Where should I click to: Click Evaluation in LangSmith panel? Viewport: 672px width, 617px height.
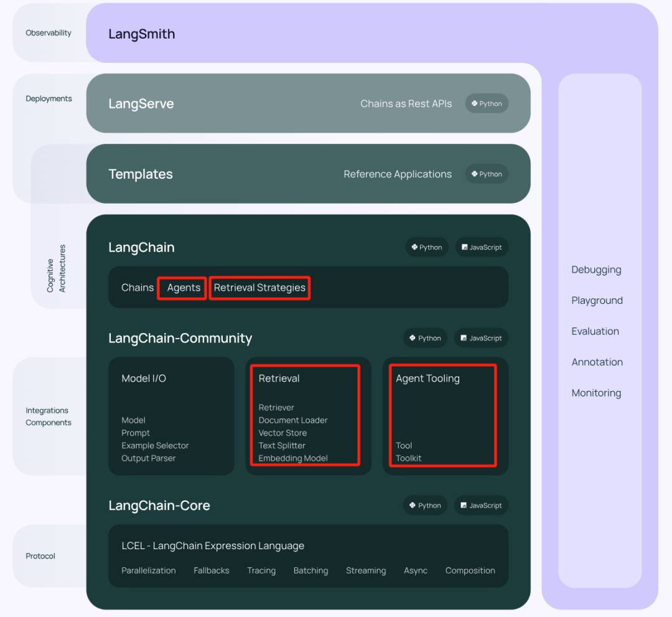pos(595,331)
